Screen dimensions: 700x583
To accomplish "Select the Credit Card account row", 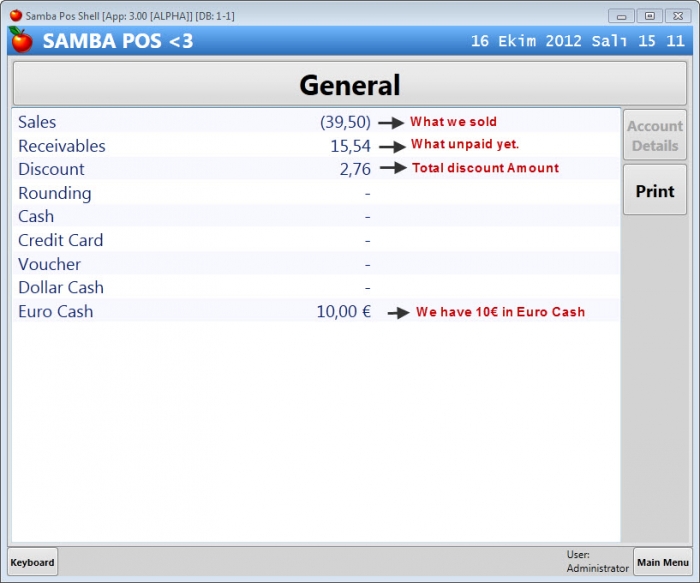I will (x=316, y=240).
